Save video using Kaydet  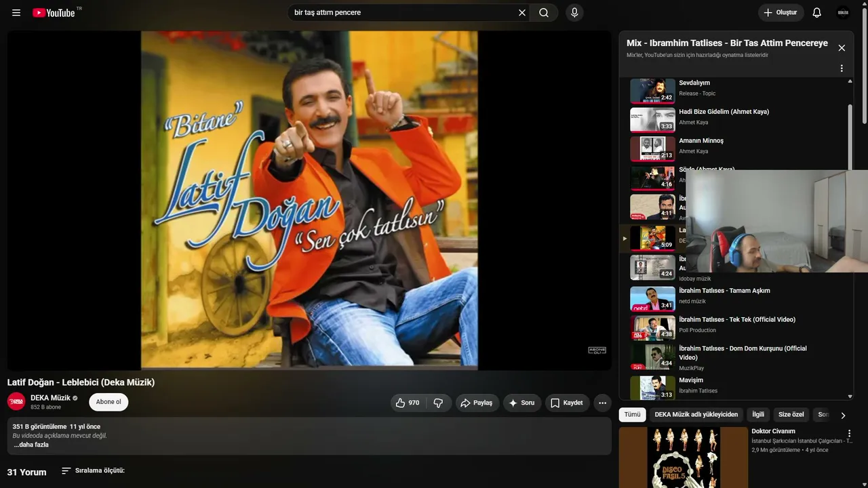pos(567,403)
